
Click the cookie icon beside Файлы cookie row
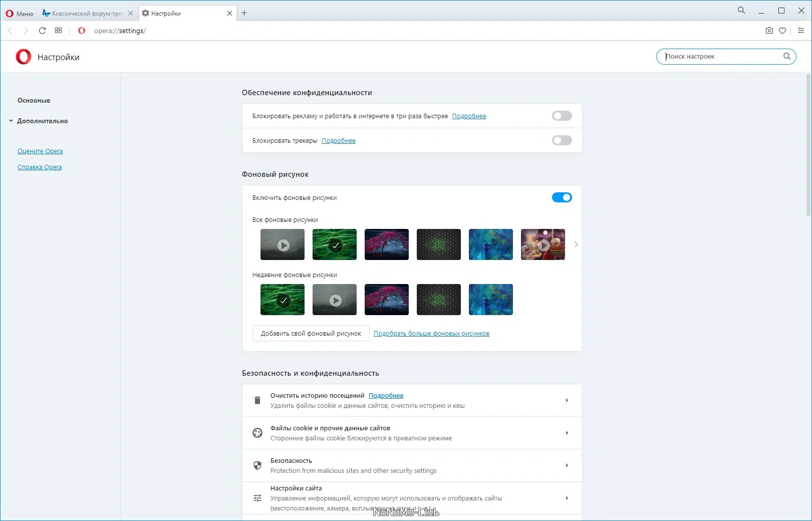[x=257, y=433]
